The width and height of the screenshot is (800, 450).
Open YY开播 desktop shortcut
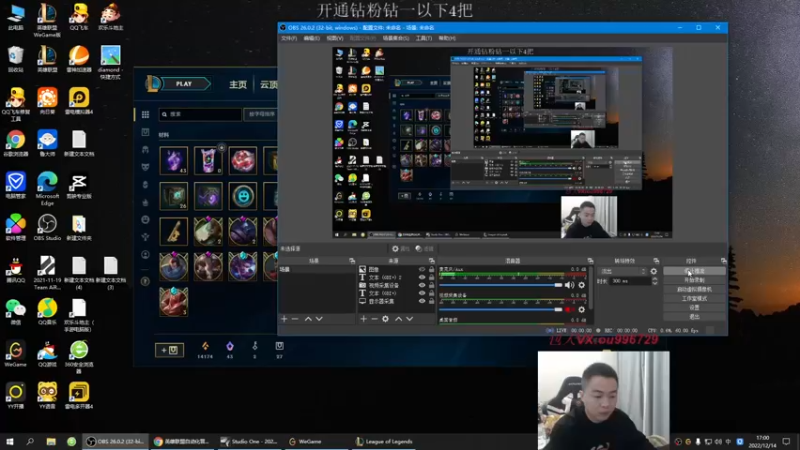click(x=15, y=396)
